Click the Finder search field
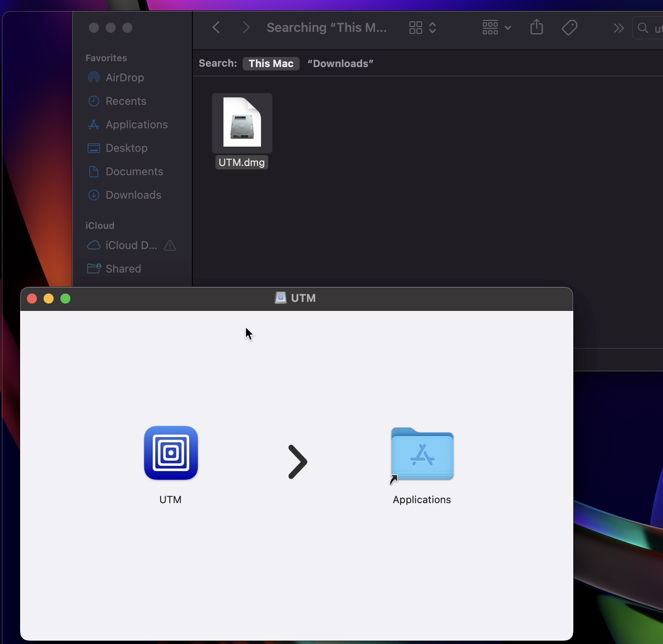The width and height of the screenshot is (663, 644). 648,28
